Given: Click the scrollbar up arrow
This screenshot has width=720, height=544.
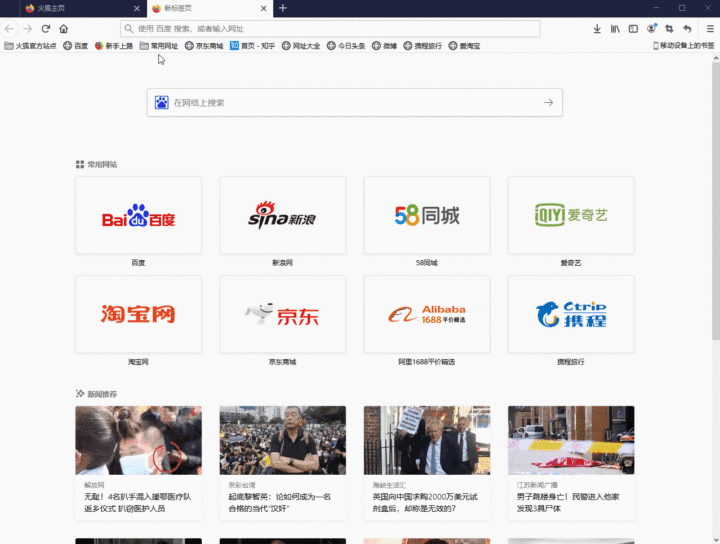Looking at the screenshot, I should [716, 58].
